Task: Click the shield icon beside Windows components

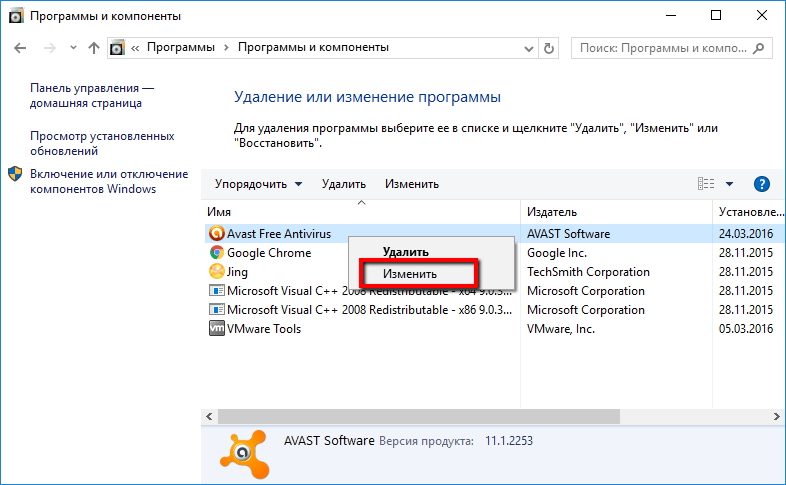Action: (x=16, y=174)
